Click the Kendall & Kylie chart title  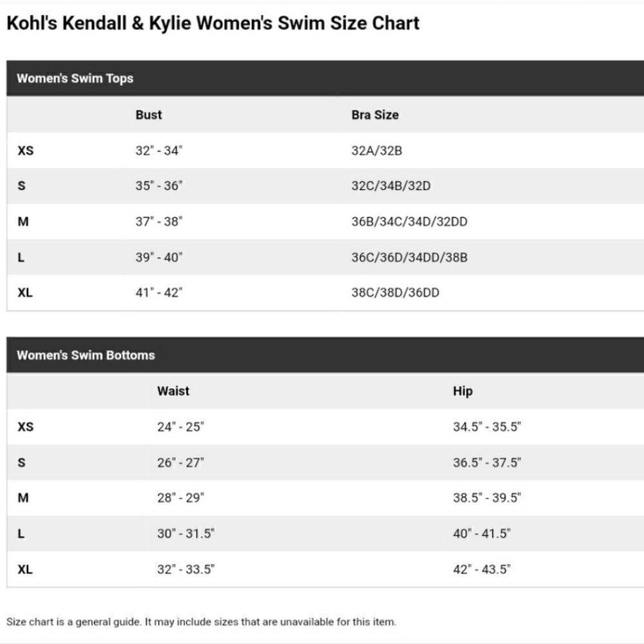tap(213, 23)
